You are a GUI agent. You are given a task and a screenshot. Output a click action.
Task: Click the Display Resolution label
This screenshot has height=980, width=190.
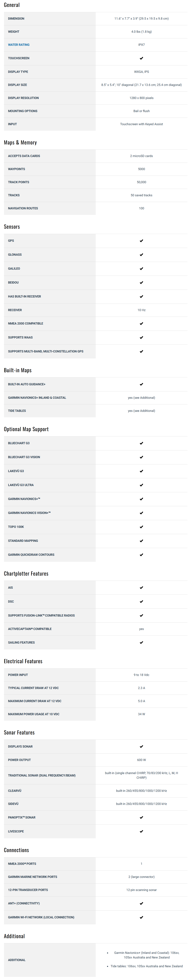23,98
